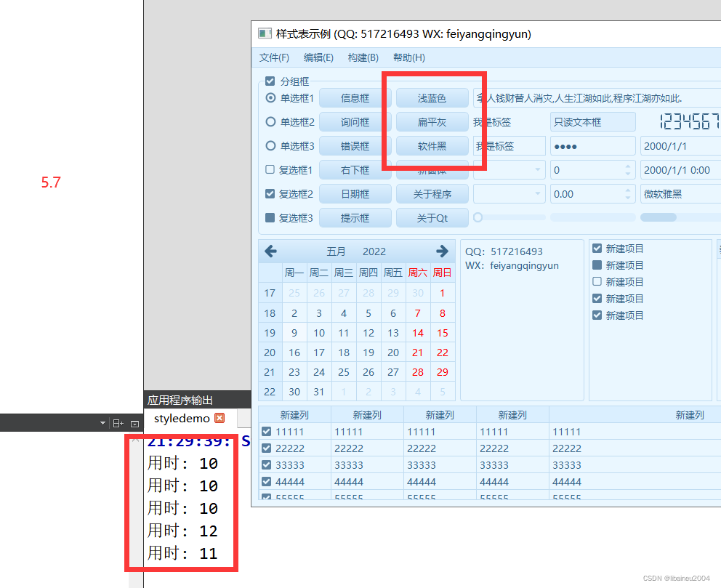Toggle the tri-state 复选框3 checkbox
The height and width of the screenshot is (588, 721).
[x=270, y=217]
